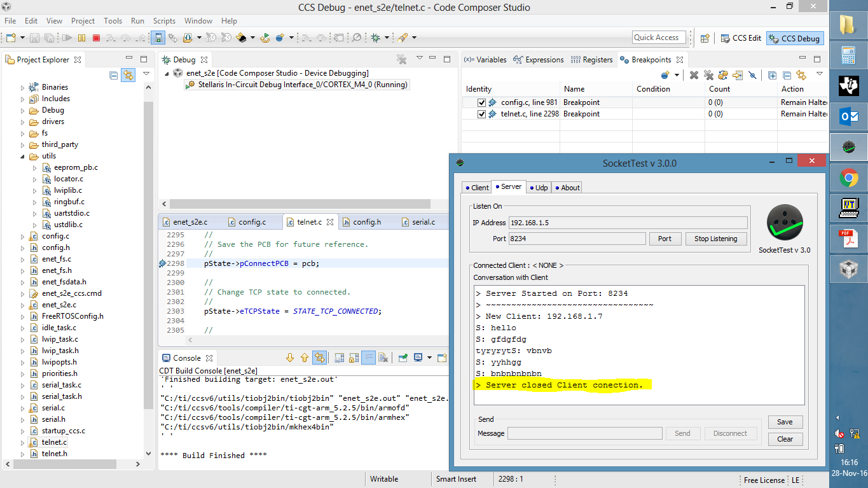Open the Debug bug icon in the main toolbar
Image resolution: width=868 pixels, height=488 pixels.
point(375,38)
